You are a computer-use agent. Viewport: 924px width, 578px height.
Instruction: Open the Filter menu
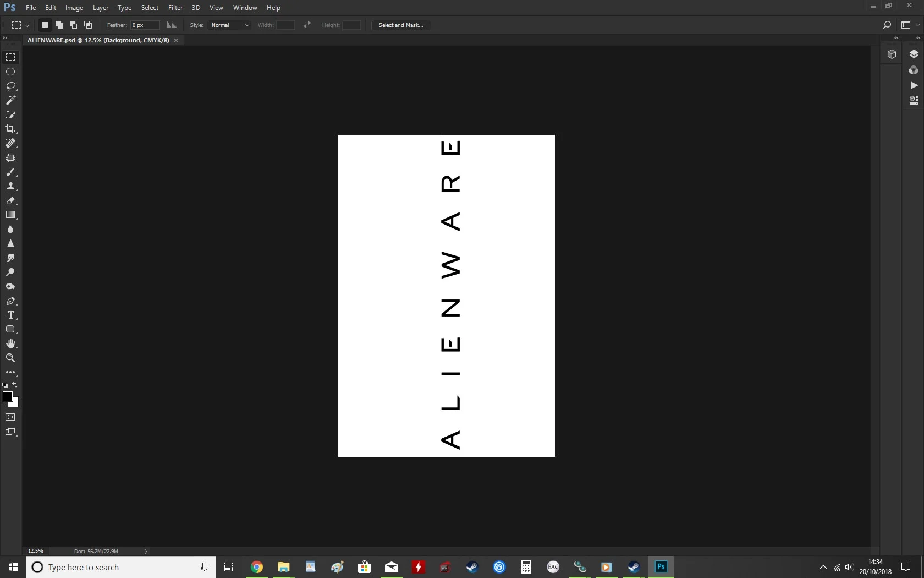point(175,8)
